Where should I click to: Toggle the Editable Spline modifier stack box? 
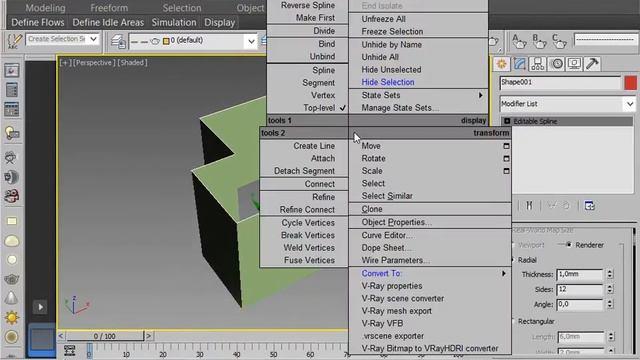[x=507, y=121]
